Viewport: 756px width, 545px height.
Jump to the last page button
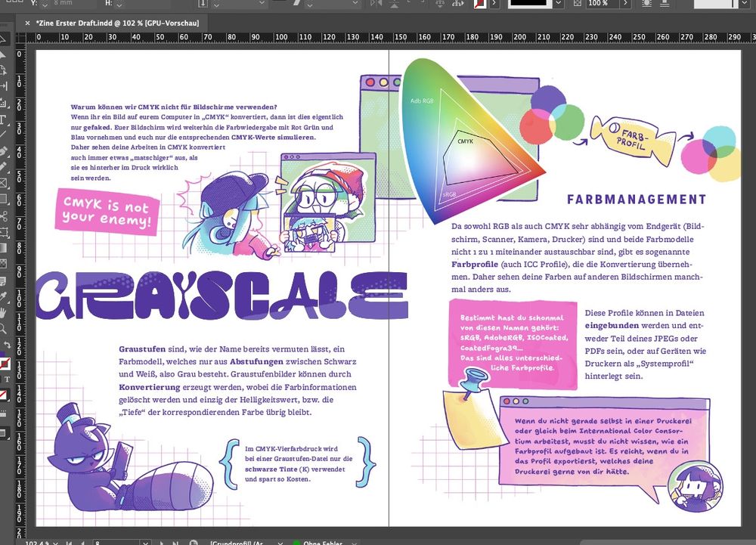[x=175, y=541]
